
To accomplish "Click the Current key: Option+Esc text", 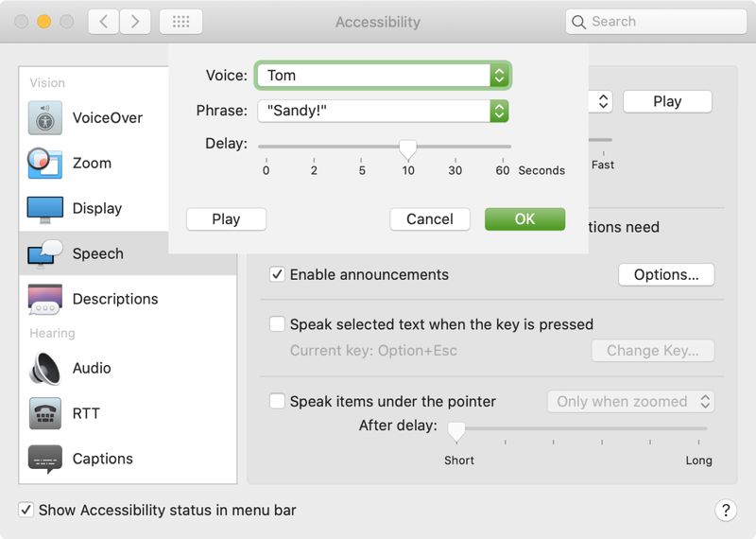I will [373, 350].
